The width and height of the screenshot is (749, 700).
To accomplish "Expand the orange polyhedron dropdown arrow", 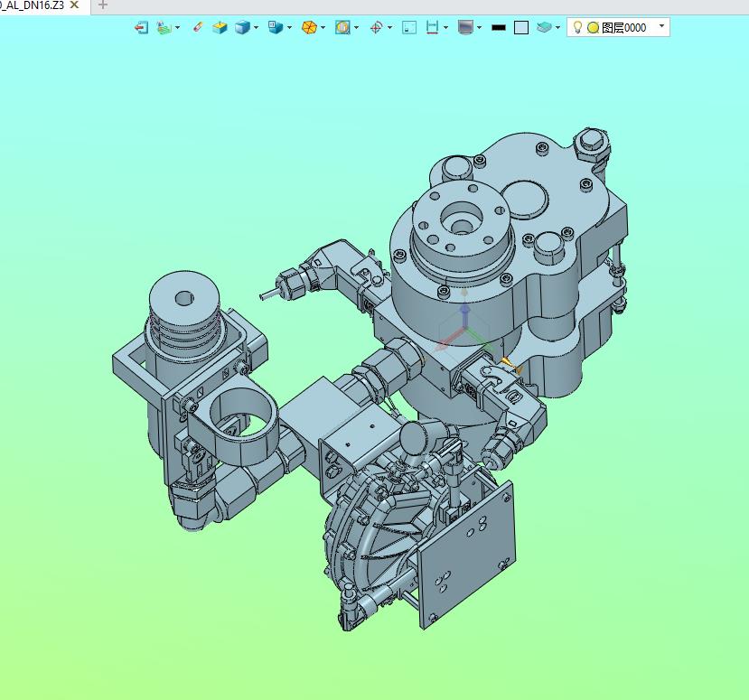I will (323, 28).
